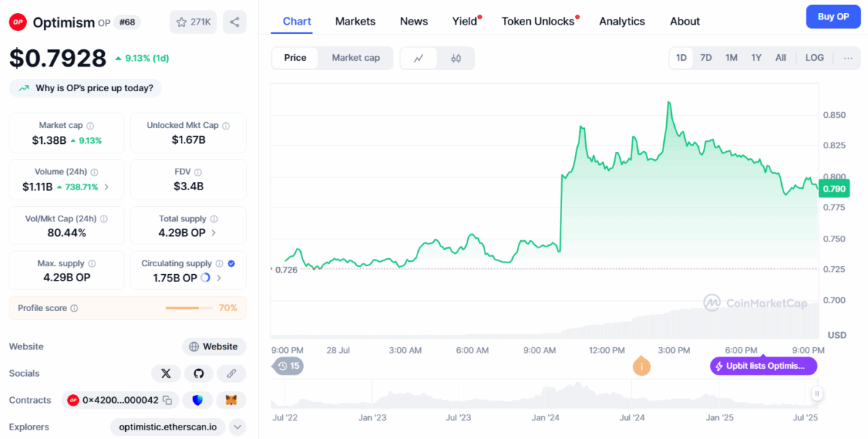Click the verified badge by Circulating supply
Image resolution: width=868 pixels, height=439 pixels.
point(231,264)
